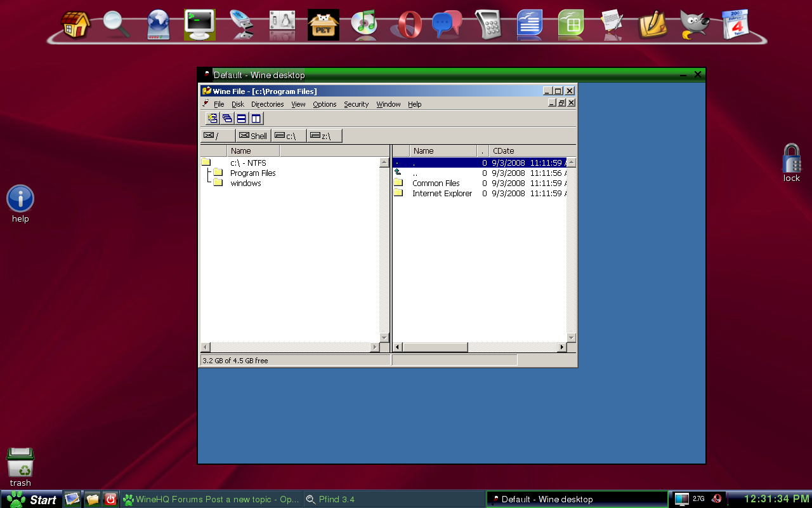Screen dimensions: 812x508
Task: Open GIMP from the top dock
Action: pyautogui.click(x=694, y=25)
